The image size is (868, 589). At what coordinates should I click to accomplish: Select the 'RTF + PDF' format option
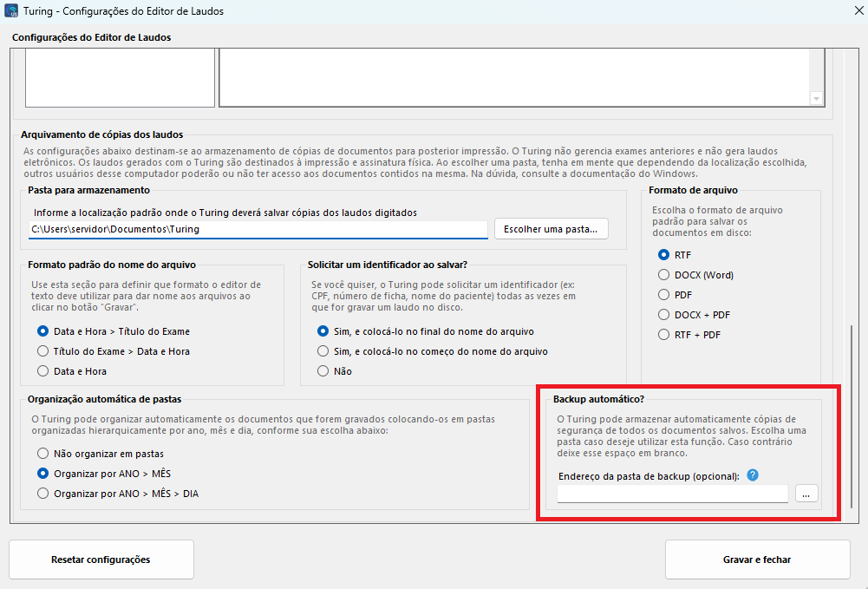665,335
